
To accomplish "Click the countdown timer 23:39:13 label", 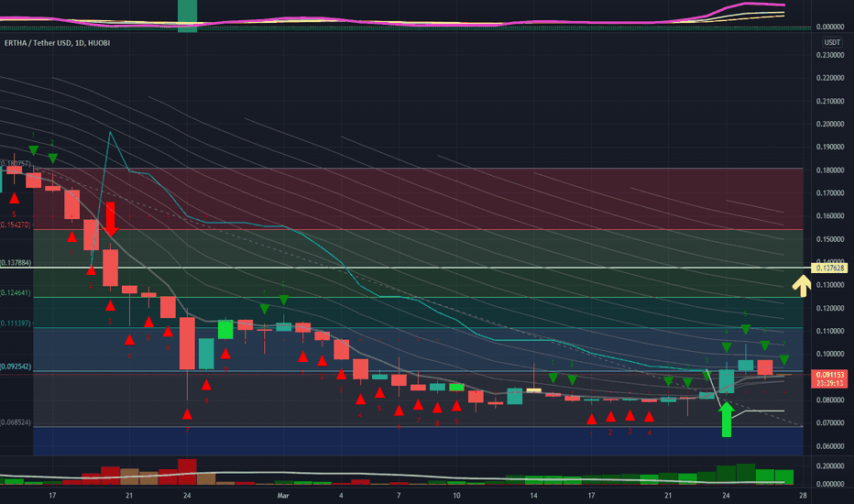I will [x=829, y=383].
